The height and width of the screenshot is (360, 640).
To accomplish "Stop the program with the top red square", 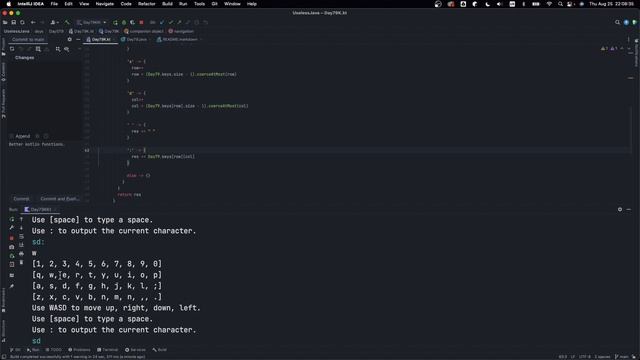I will 141,22.
